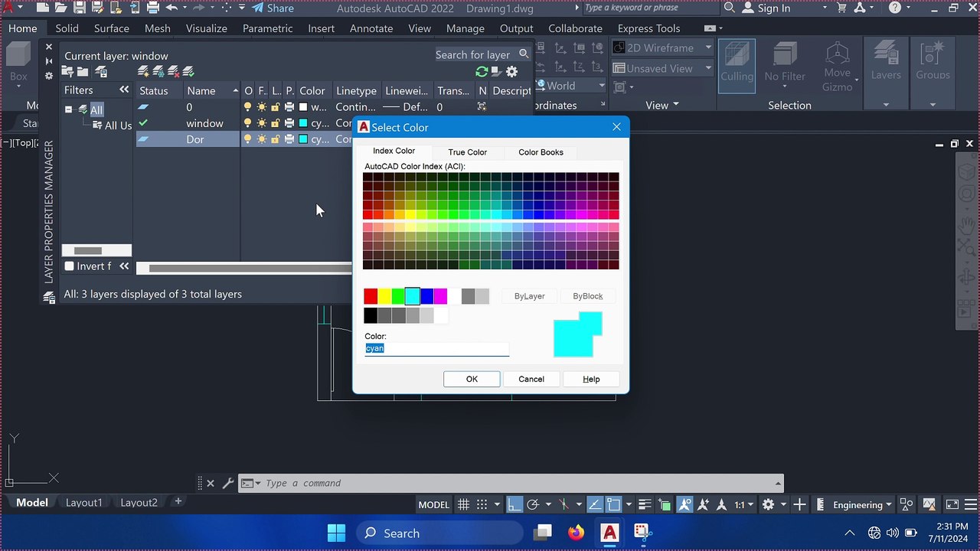Open Task View in the Windows taskbar
This screenshot has width=980, height=551.
(543, 533)
